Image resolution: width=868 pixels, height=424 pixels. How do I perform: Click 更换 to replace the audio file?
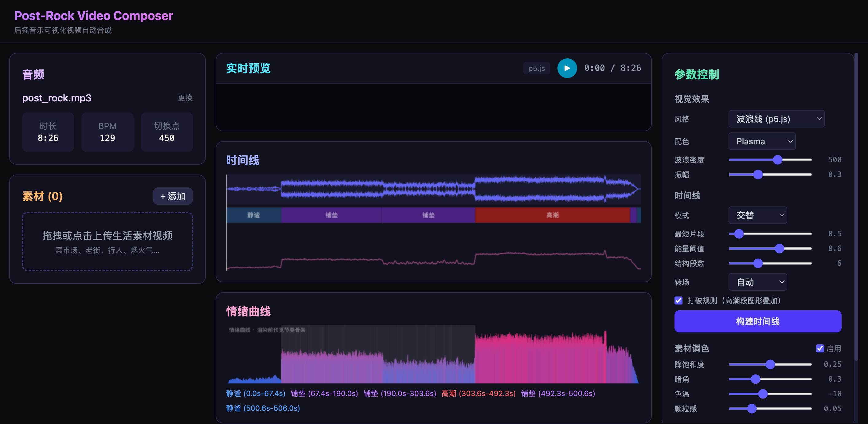[x=185, y=98]
